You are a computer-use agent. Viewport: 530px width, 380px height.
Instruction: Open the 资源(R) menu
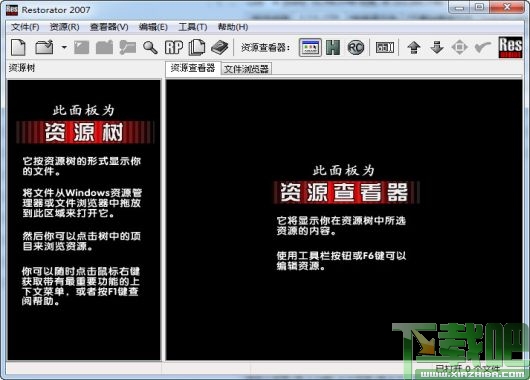65,27
